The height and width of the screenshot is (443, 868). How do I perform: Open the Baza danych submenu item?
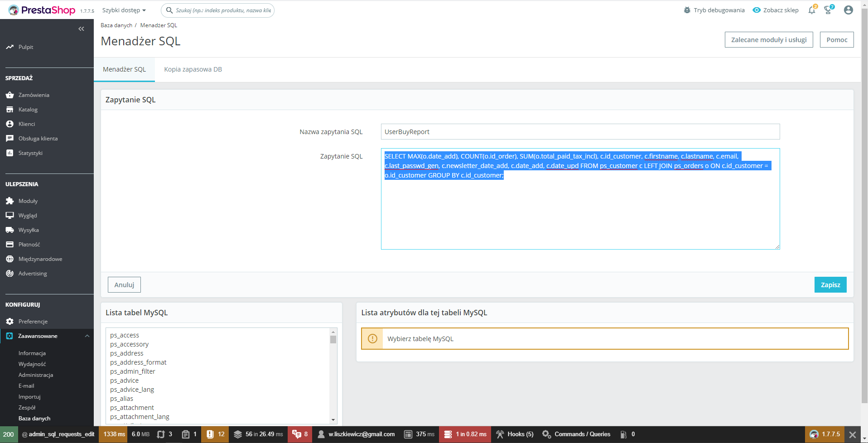click(x=34, y=419)
